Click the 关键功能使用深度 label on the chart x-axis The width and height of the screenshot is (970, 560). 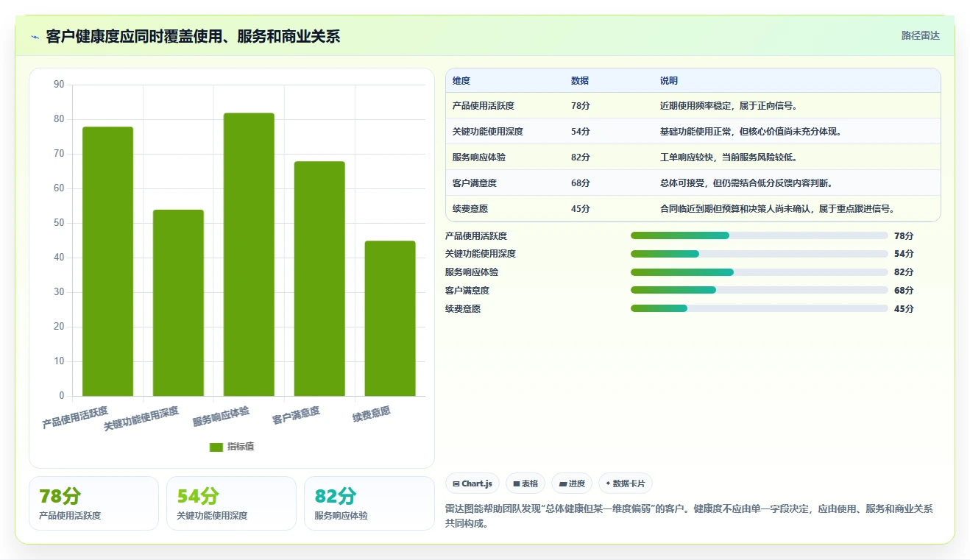141,418
